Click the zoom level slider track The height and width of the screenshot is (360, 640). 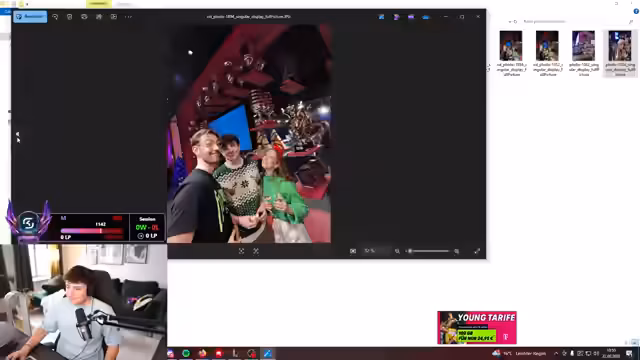click(429, 251)
